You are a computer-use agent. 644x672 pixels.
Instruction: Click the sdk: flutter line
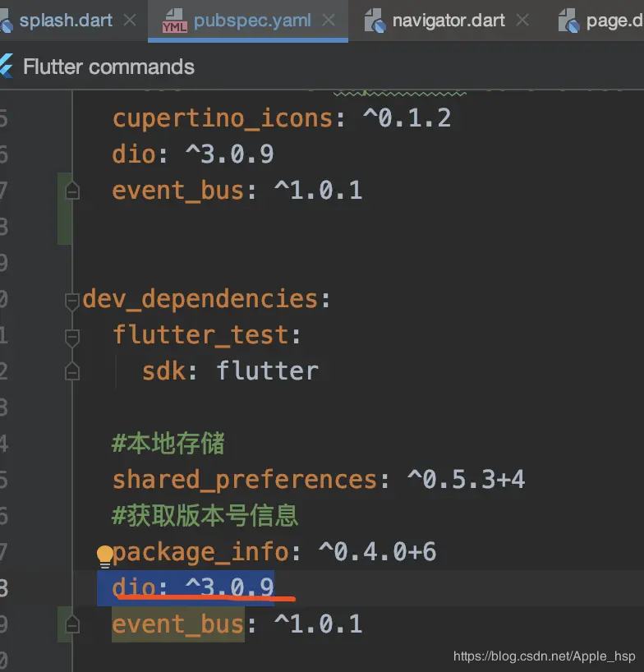[230, 371]
